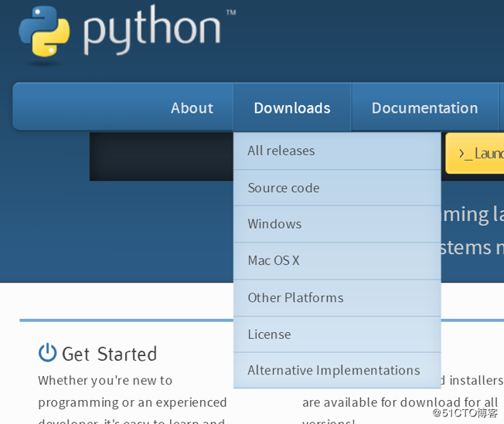
Task: Select Source code menu entry
Action: coord(337,188)
